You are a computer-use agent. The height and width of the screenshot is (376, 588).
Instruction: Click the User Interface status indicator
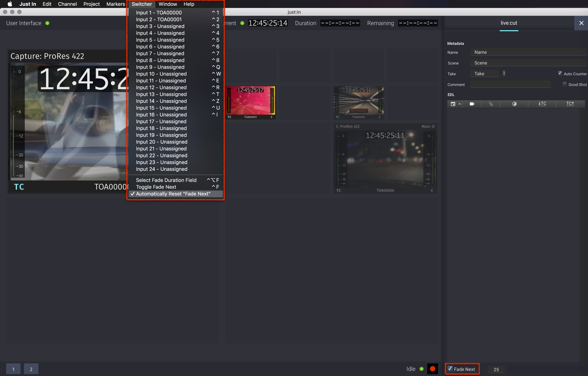[47, 23]
